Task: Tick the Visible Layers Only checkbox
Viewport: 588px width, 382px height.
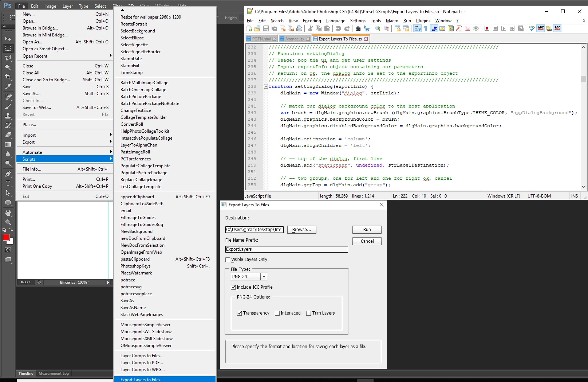Action: [228, 260]
